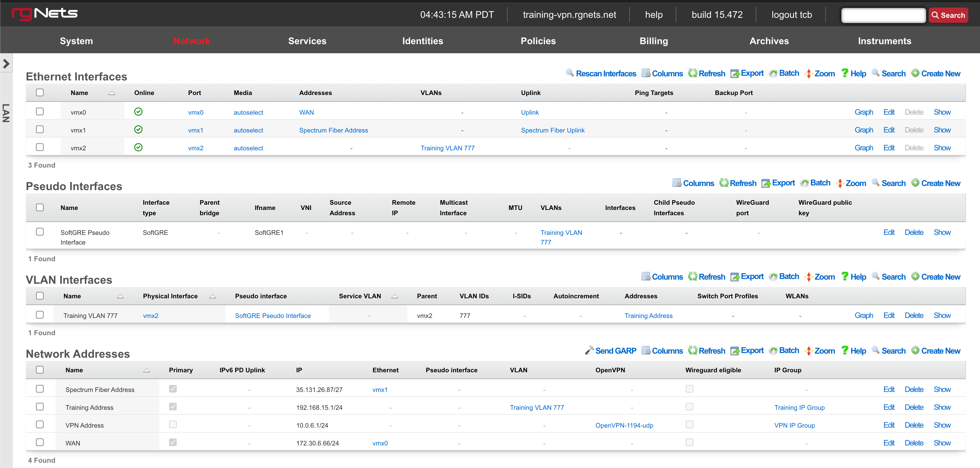The image size is (980, 468).
Task: Click the red Search button
Action: click(948, 15)
